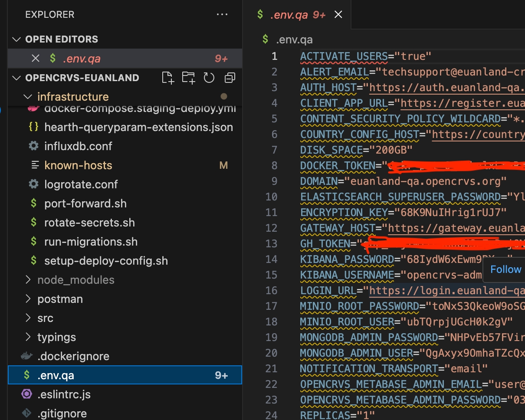
Task: Open the Explorer more actions ellipsis
Action: (222, 15)
